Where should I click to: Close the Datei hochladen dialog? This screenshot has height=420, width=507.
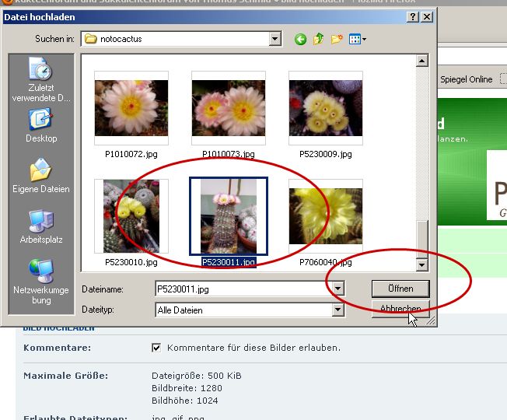(427, 17)
